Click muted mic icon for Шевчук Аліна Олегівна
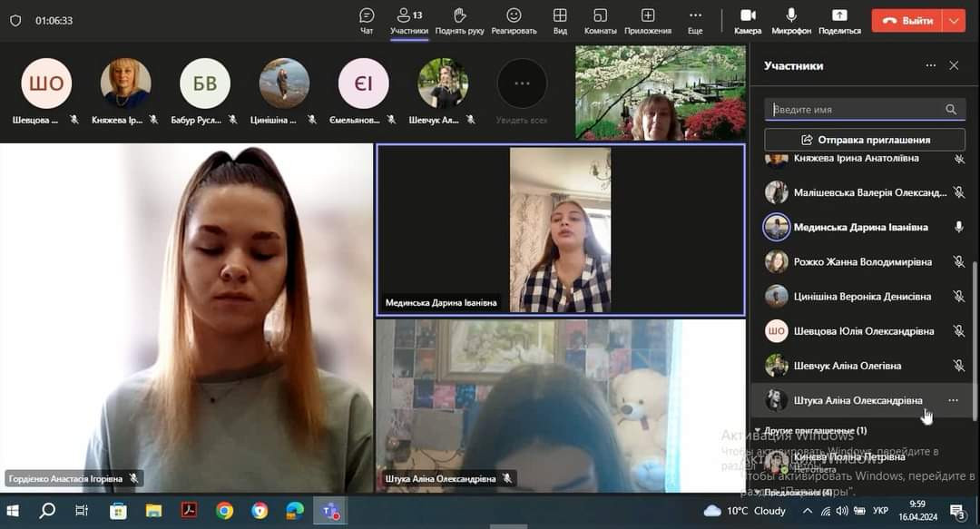Image resolution: width=980 pixels, height=529 pixels. click(959, 366)
